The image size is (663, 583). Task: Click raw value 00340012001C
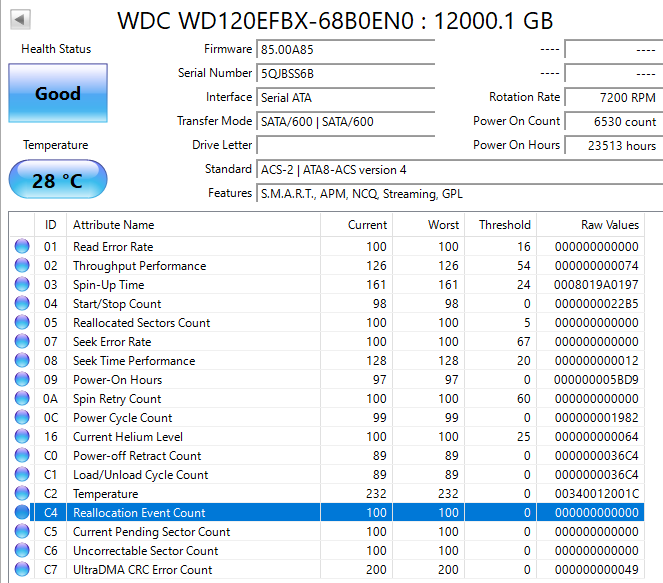click(596, 494)
